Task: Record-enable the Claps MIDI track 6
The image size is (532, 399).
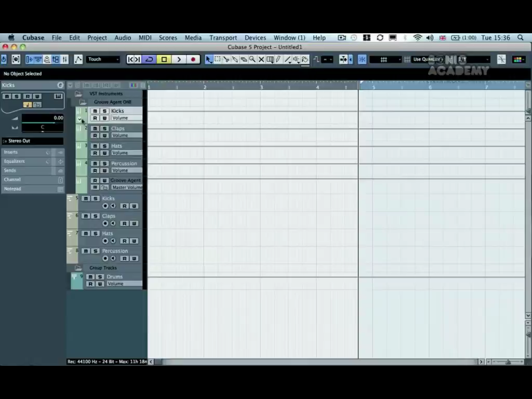Action: tap(105, 223)
